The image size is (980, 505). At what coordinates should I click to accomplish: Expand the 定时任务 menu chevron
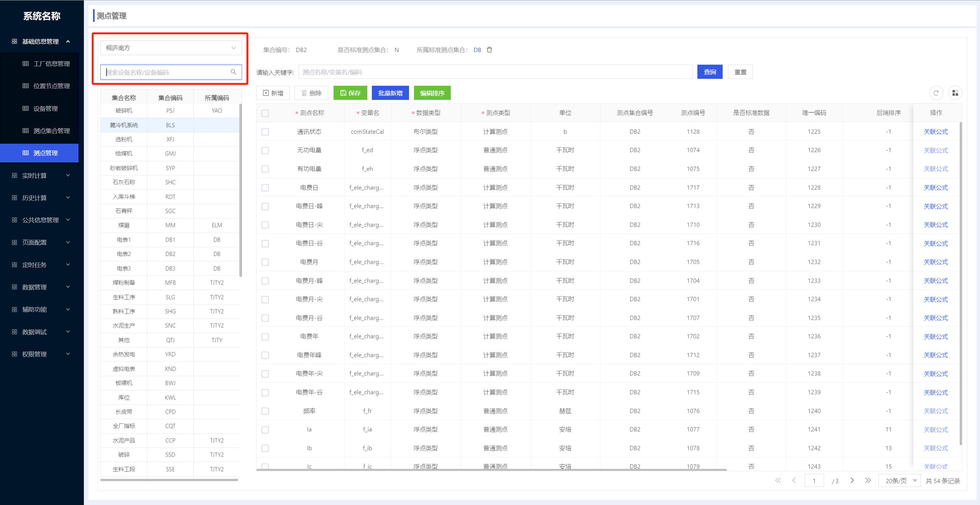(x=68, y=265)
